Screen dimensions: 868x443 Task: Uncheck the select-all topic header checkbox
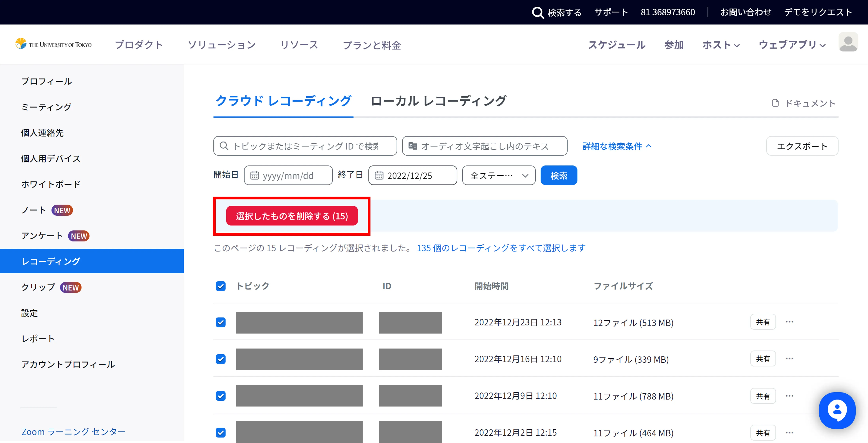click(x=221, y=286)
